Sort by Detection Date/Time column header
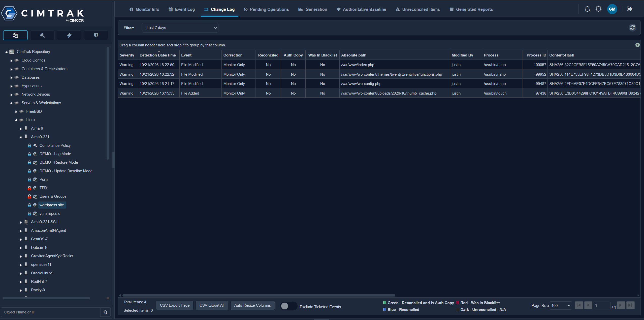Image resolution: width=644 pixels, height=320 pixels. point(159,55)
